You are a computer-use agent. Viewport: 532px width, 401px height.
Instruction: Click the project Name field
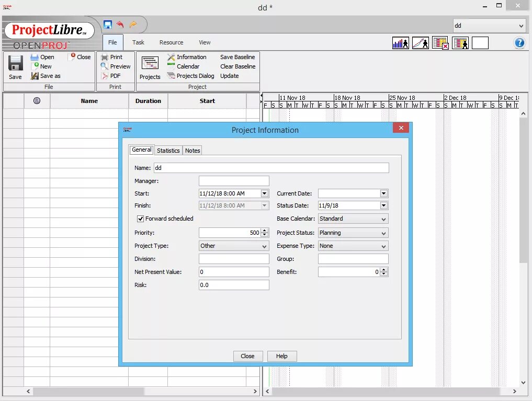271,168
